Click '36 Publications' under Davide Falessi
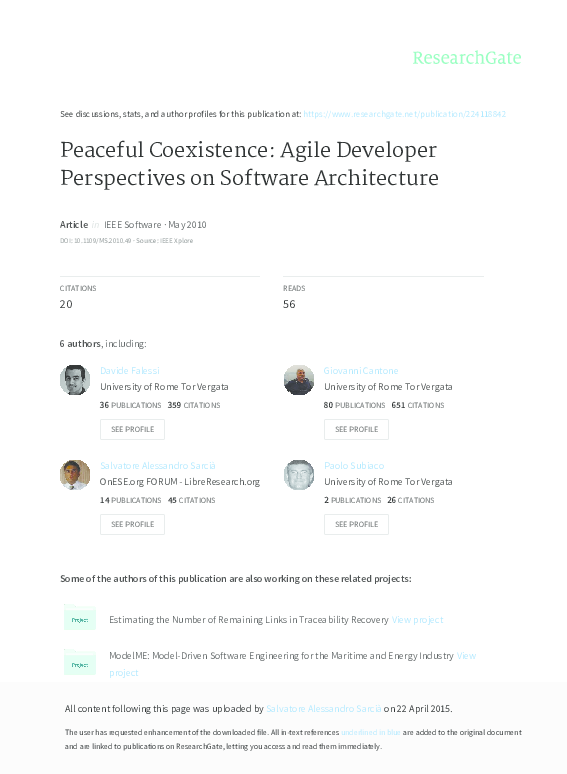 [130, 405]
